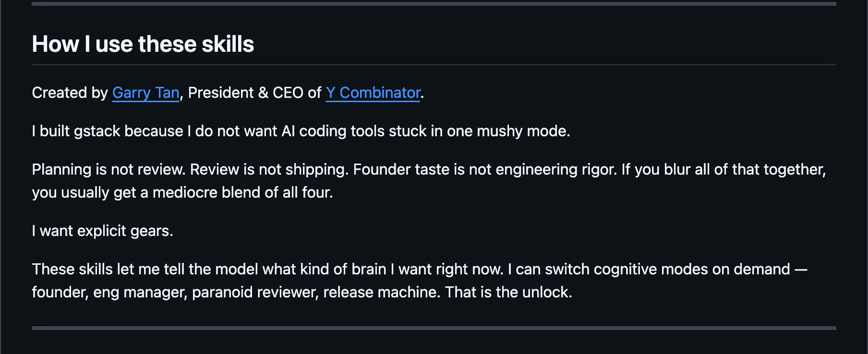This screenshot has width=868, height=354.
Task: Click the line "mediocre blend of all four"
Action: tap(241, 192)
